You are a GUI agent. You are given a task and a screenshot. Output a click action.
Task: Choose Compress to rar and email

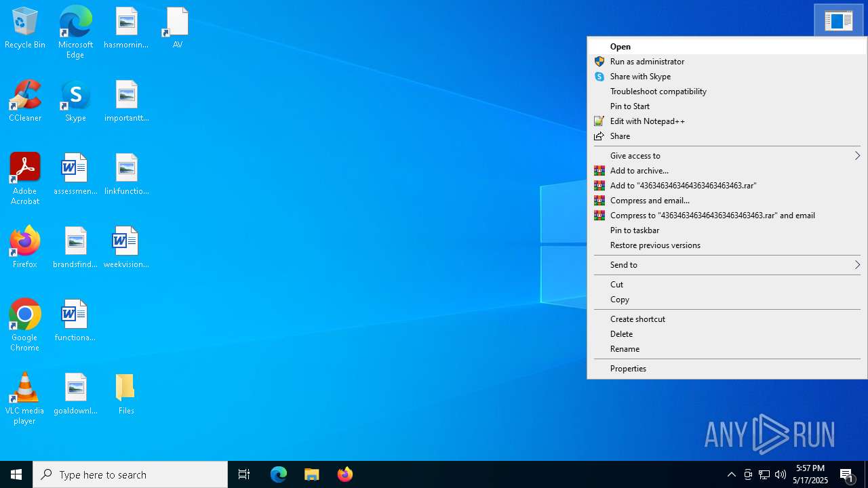(727, 216)
